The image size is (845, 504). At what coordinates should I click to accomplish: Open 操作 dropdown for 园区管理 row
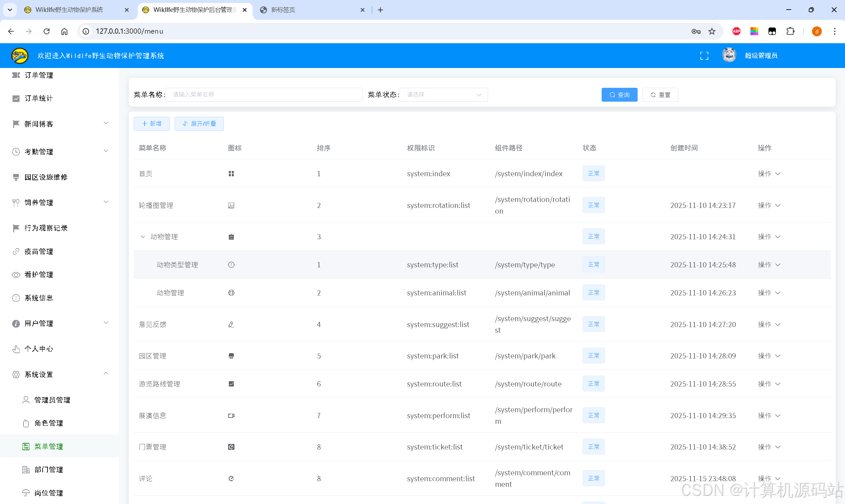point(769,355)
